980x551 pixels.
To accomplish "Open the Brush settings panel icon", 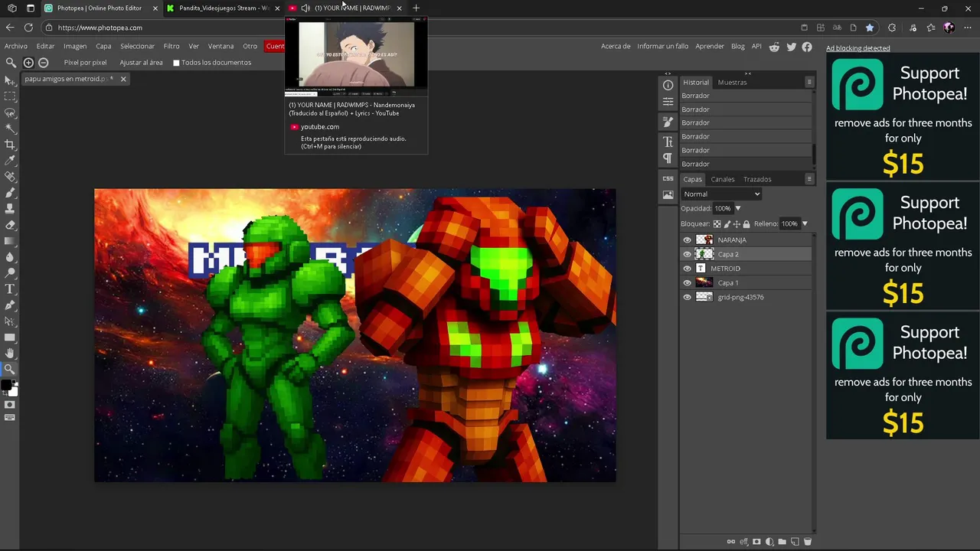I will point(668,122).
